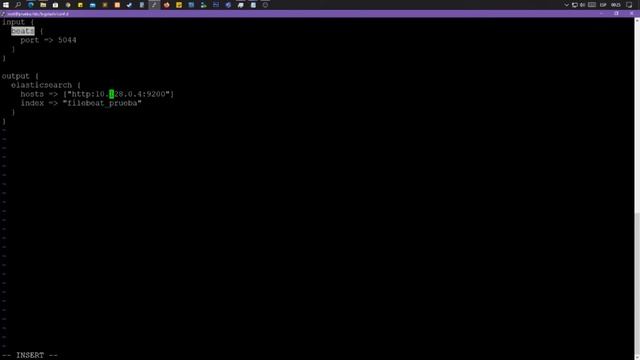Click the green cursor in the IP address
The height and width of the screenshot is (360, 640).
click(x=111, y=94)
